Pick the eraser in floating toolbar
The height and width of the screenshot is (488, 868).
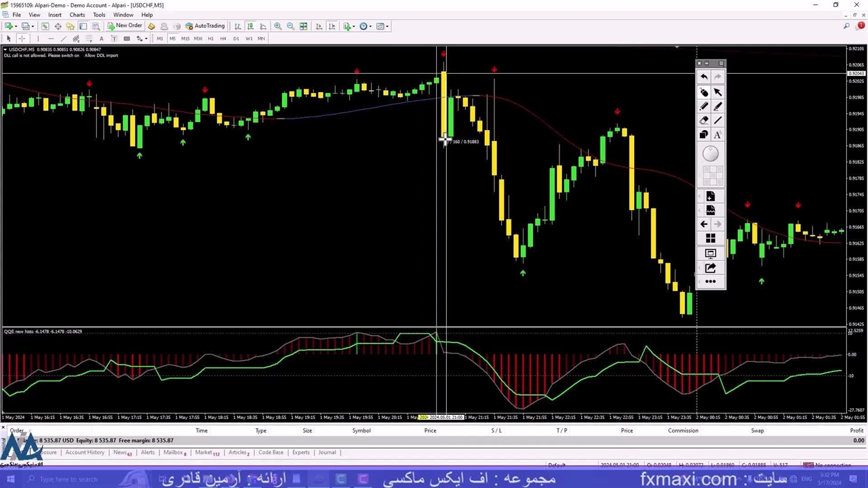point(704,121)
